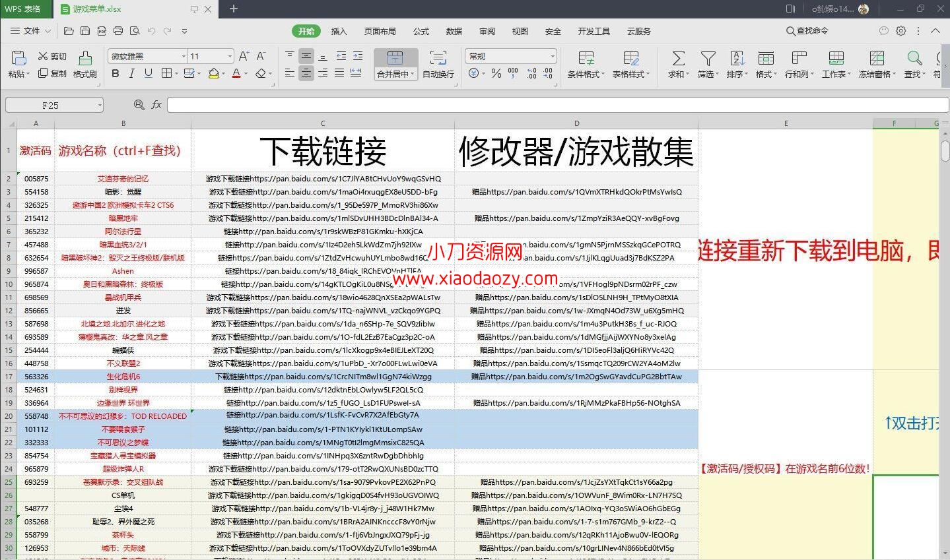The height and width of the screenshot is (560, 950).
Task: Click the Copy button
Action: click(52, 73)
